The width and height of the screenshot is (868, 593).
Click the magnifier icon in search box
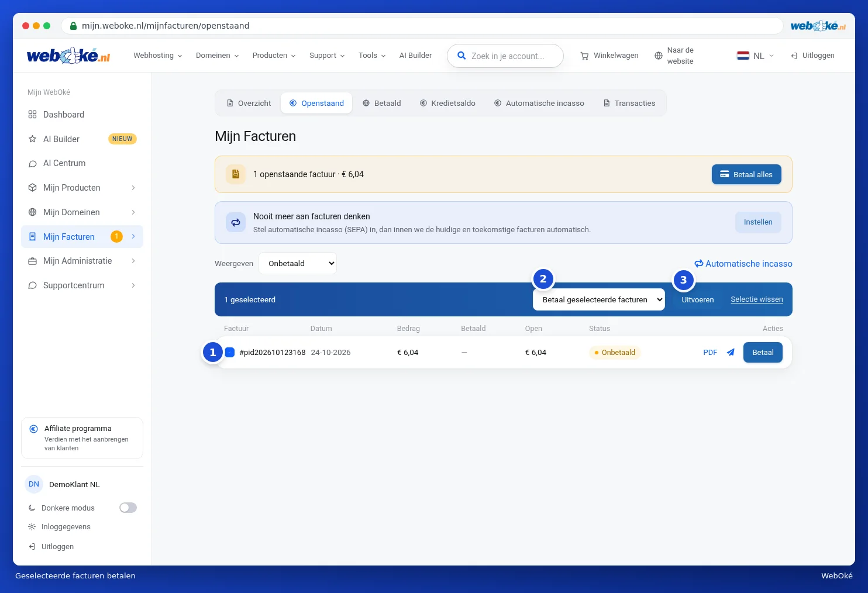[461, 56]
